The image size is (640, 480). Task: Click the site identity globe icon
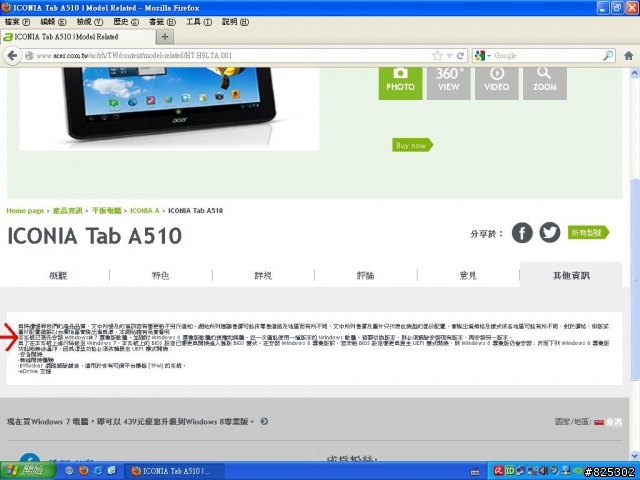pyautogui.click(x=29, y=56)
